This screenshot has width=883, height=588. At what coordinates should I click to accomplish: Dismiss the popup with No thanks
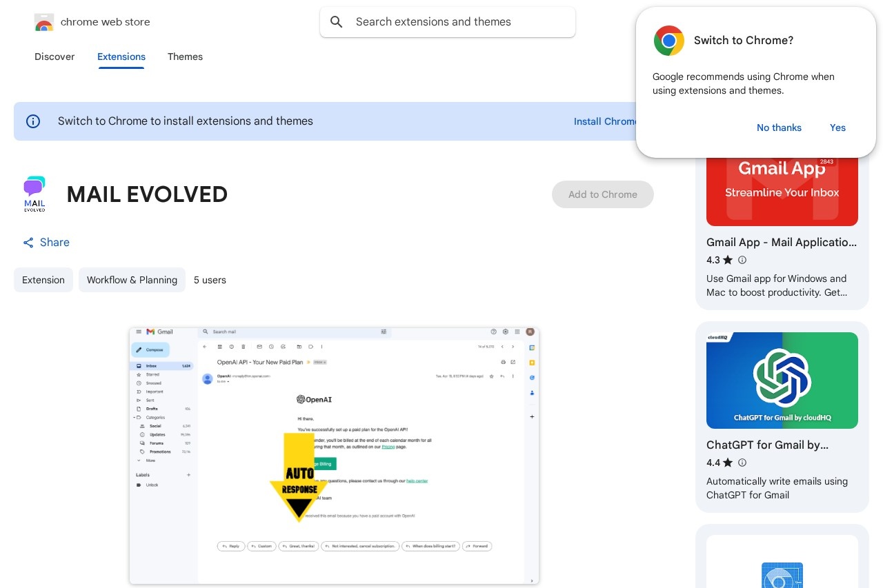779,128
